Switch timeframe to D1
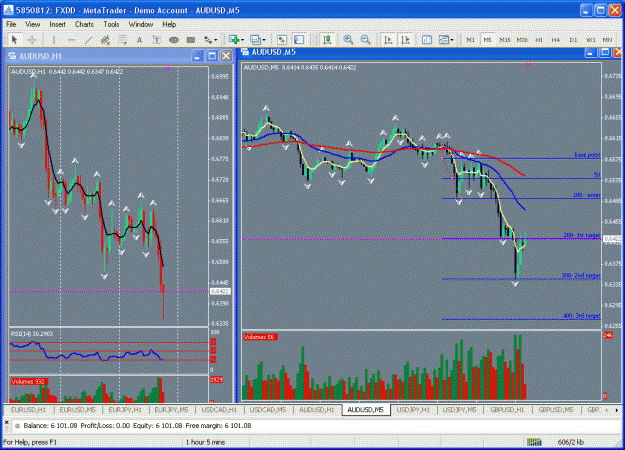This screenshot has height=450, width=625. coord(573,40)
